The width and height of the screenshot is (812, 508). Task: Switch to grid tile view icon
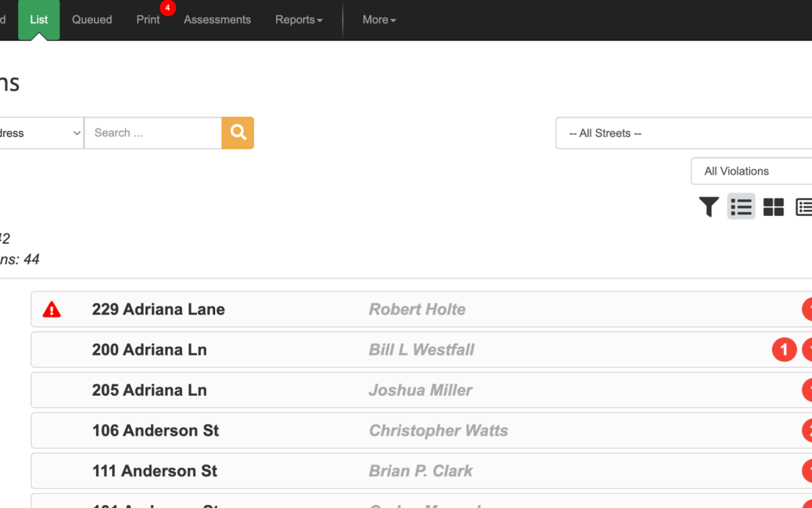click(x=773, y=207)
